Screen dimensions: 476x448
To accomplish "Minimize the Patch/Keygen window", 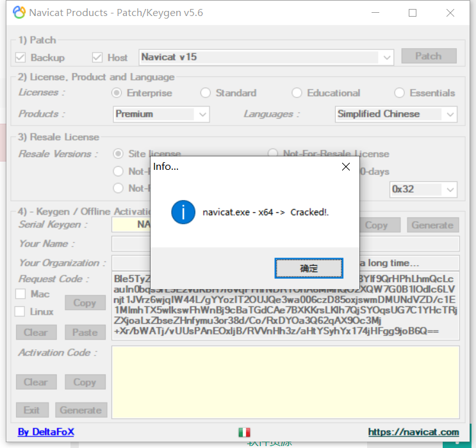I will 375,13.
